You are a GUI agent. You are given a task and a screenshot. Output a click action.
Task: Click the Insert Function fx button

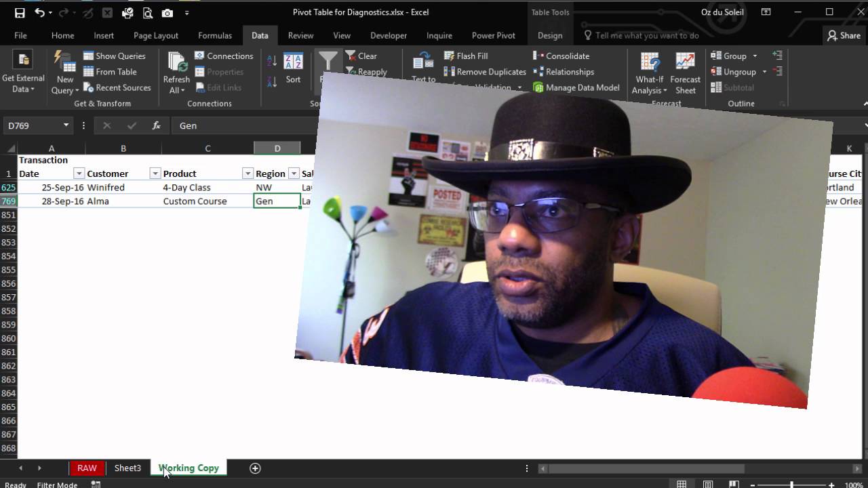point(156,125)
